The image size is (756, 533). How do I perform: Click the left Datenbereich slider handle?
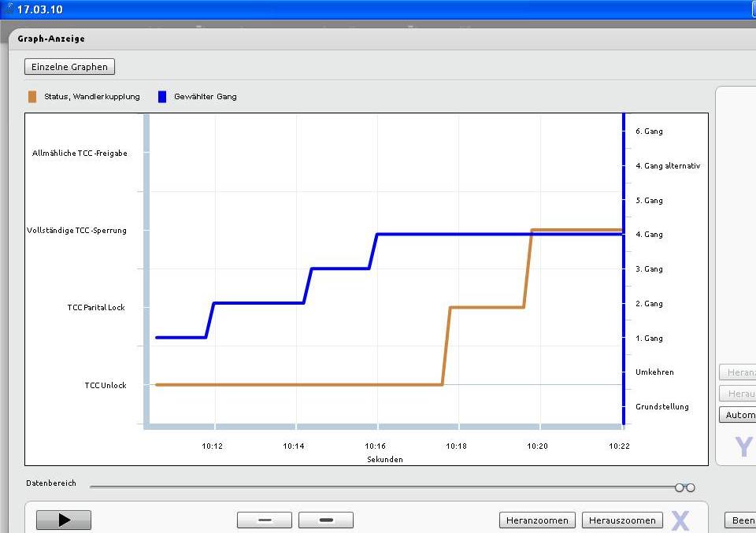click(680, 487)
